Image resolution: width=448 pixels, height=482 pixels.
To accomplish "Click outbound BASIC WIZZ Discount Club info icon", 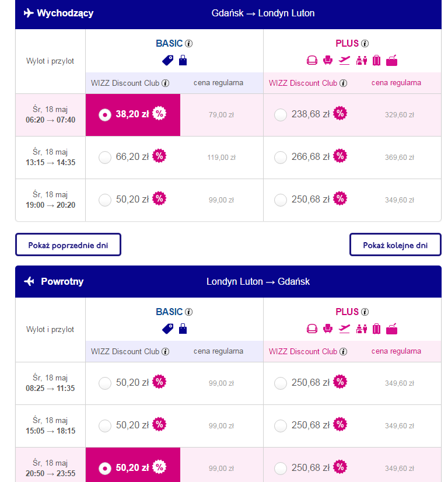I will click(x=165, y=83).
